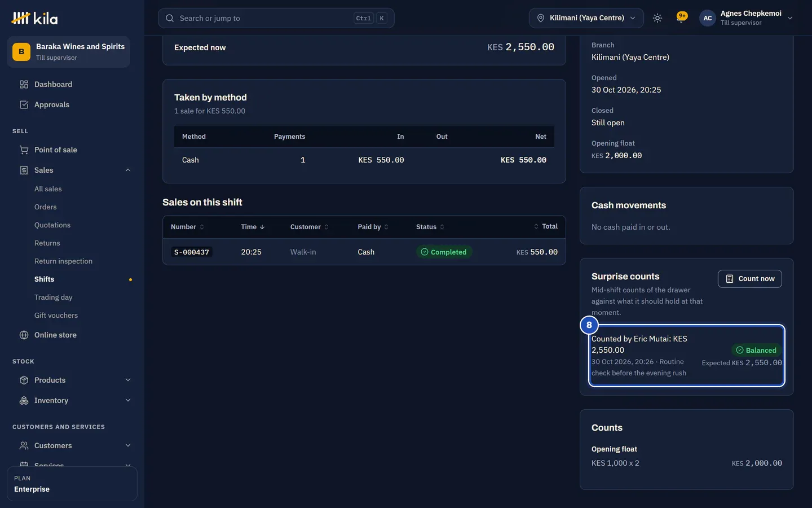Click the Sales receipt icon

click(24, 170)
